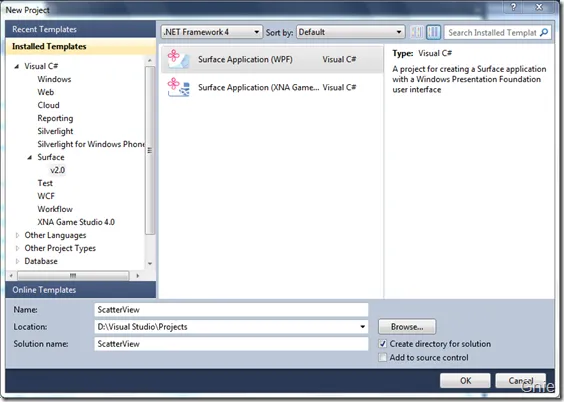Click the project Name input field
Screen dimensions: 564x402
231,310
